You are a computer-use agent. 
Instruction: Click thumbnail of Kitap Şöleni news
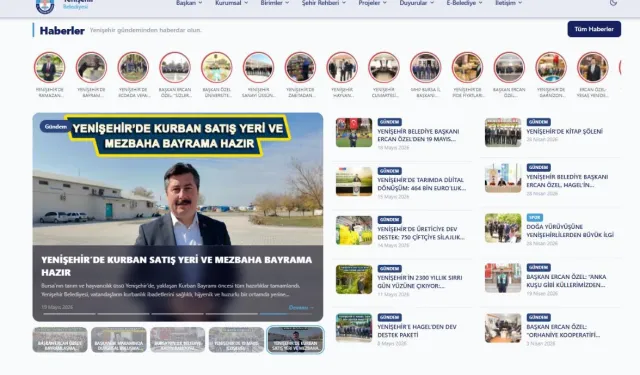[x=503, y=133]
